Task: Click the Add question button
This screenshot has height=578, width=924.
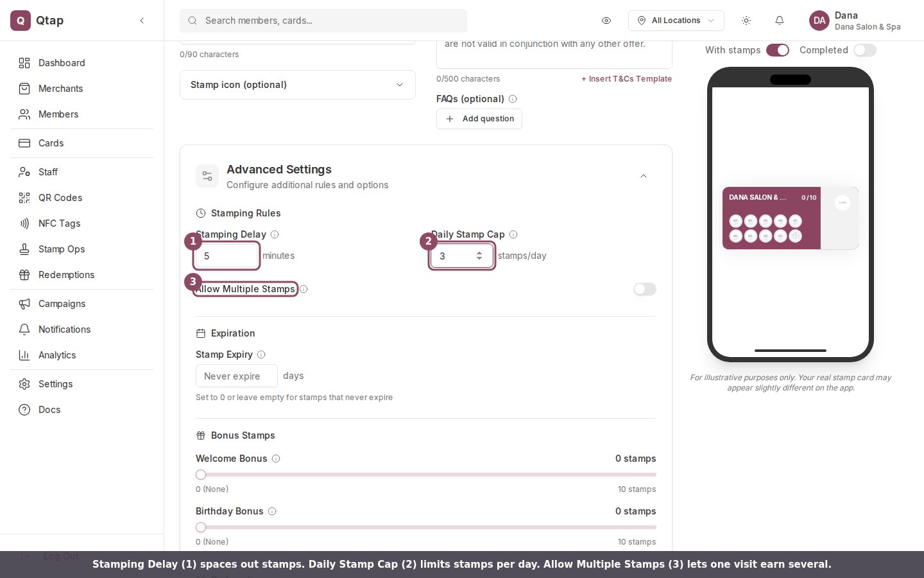Action: pos(479,119)
